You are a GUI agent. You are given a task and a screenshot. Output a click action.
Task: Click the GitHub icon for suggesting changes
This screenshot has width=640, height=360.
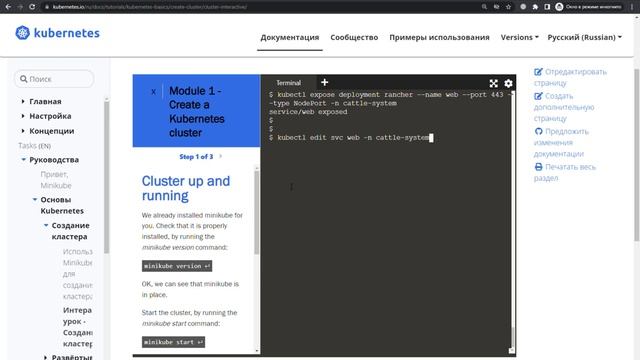pyautogui.click(x=538, y=131)
